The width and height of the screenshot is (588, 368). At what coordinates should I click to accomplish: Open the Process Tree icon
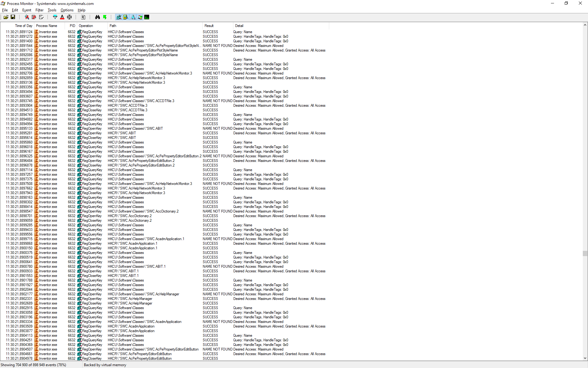pyautogui.click(x=83, y=17)
